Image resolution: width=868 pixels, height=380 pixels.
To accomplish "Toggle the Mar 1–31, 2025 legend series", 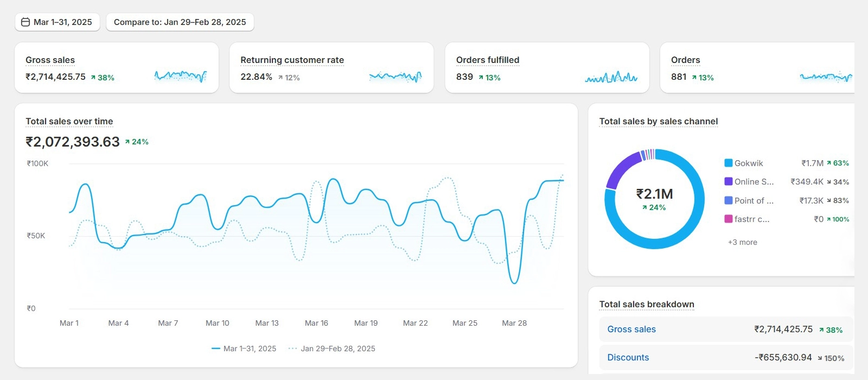I will [244, 349].
